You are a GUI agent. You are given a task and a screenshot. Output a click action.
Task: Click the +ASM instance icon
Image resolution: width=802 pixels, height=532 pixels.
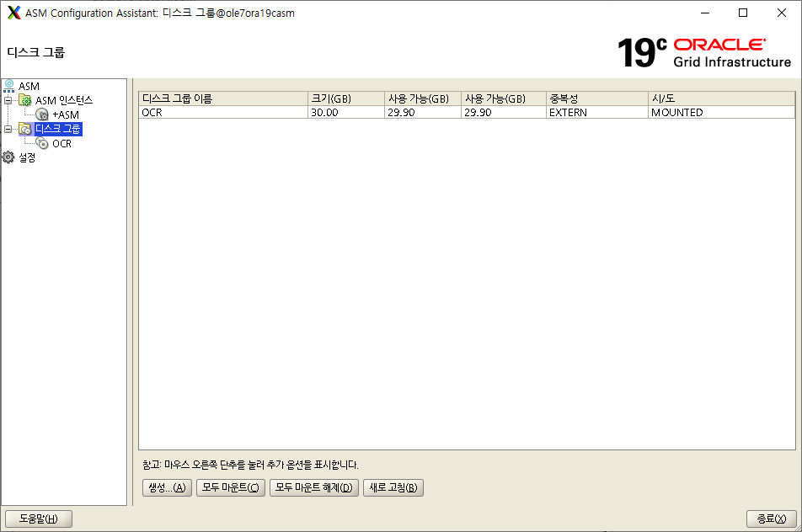42,114
